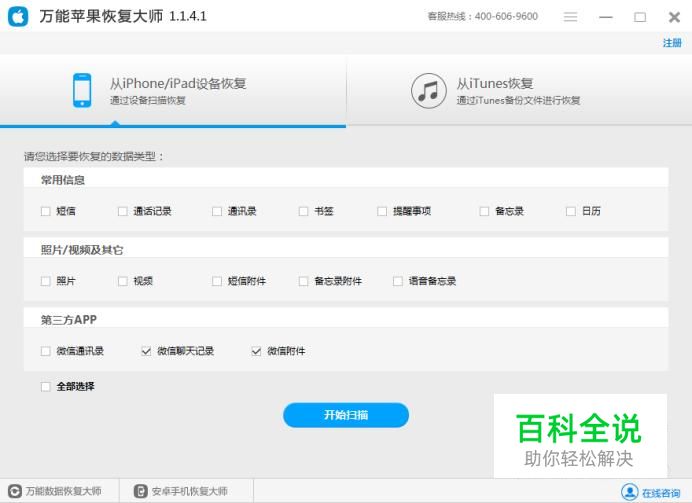Viewport: 692px width, 503px height.
Task: Check the 通话记录 checkbox
Action: pos(123,211)
